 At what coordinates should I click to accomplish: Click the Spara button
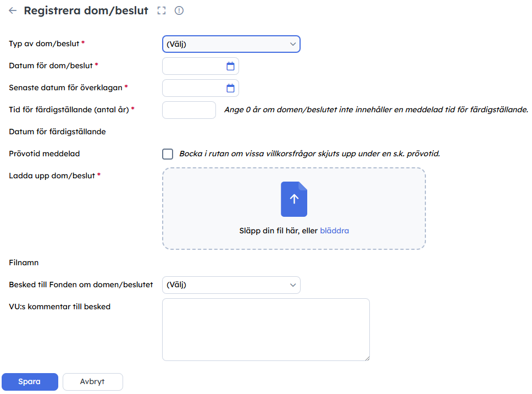pos(30,382)
